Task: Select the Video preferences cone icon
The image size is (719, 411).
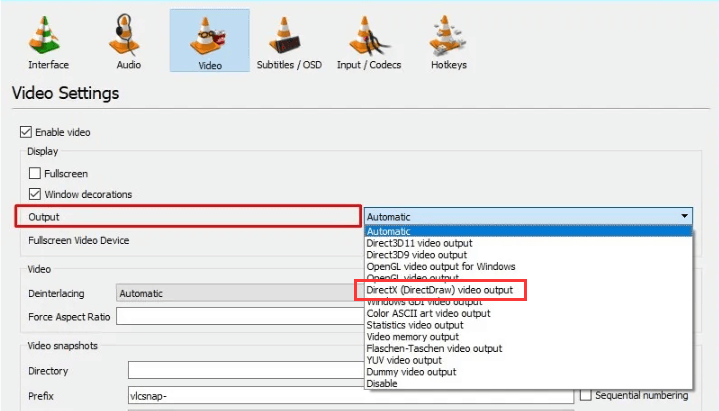Action: tap(207, 36)
